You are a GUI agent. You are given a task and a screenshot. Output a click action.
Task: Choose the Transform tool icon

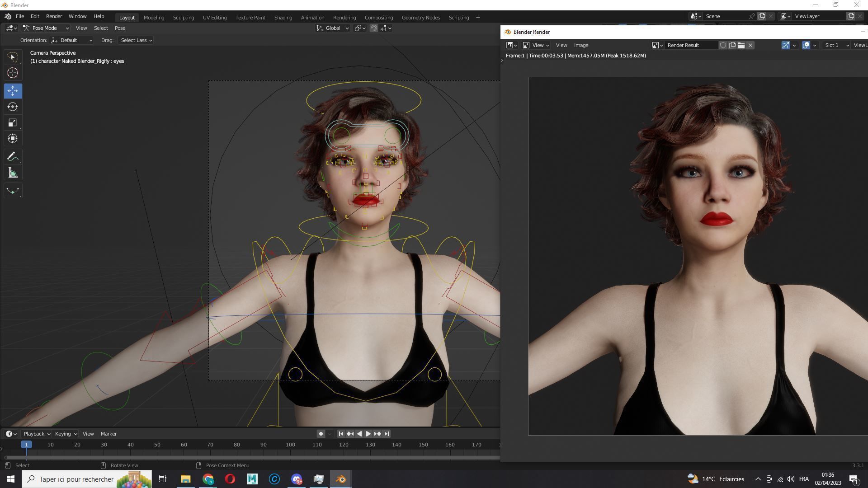point(13,139)
